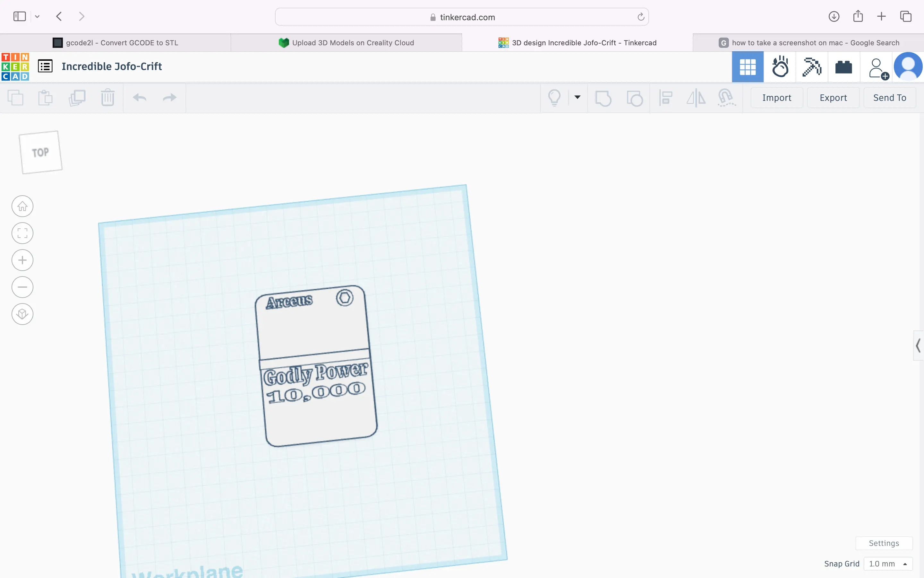Click the Delete trash icon
Image resolution: width=924 pixels, height=578 pixels.
tap(108, 98)
